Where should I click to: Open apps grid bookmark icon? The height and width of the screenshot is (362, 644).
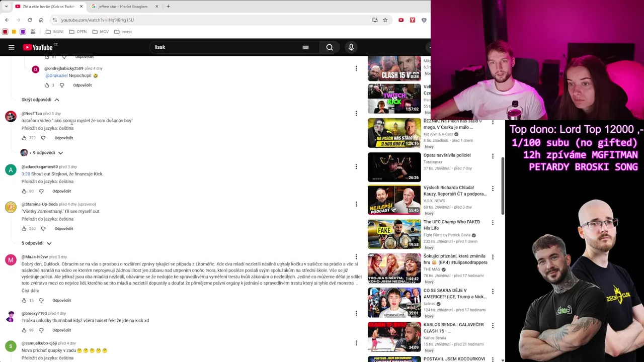pos(33,32)
